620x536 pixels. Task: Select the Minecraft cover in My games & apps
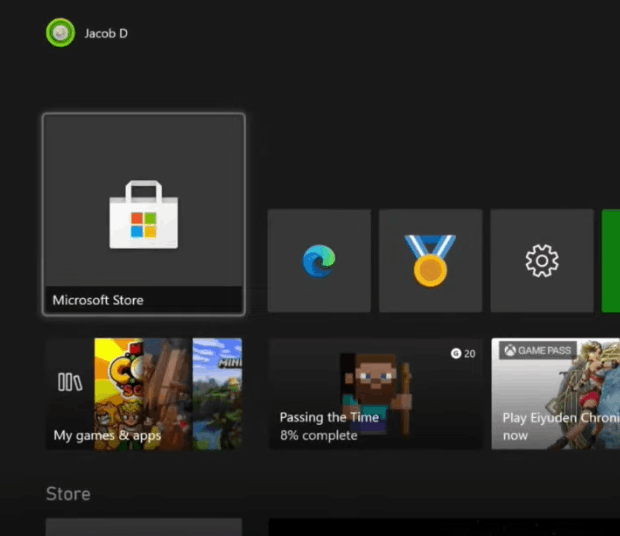click(x=217, y=394)
